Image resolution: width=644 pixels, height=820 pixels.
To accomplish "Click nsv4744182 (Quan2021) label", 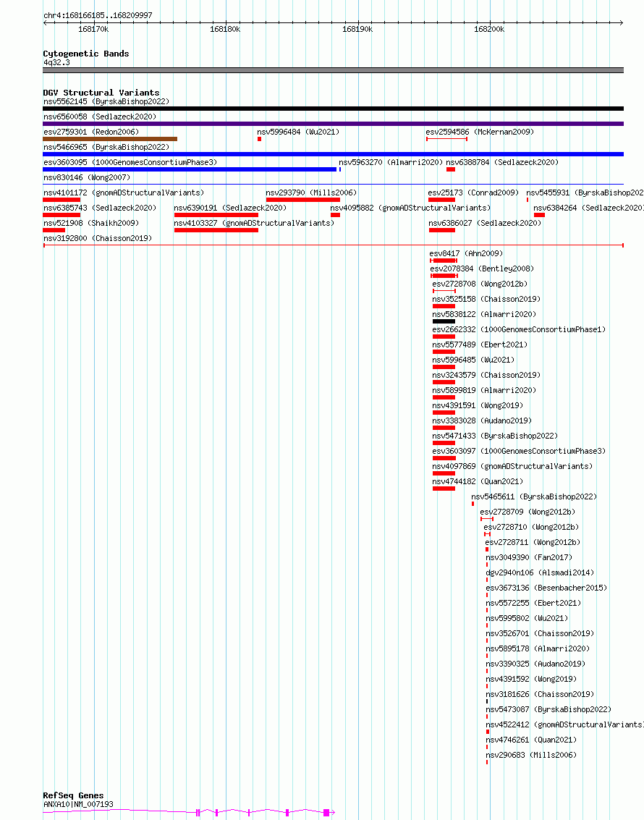I will pyautogui.click(x=478, y=481).
